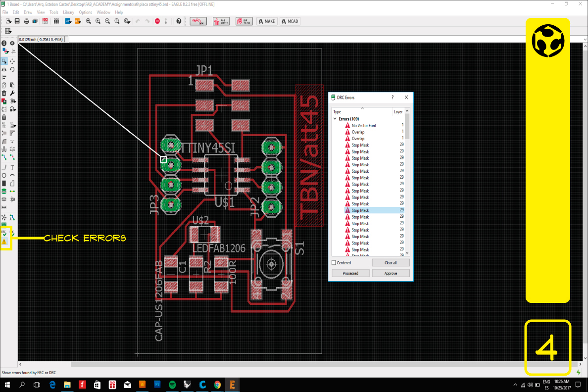Click the Info tool icon

tap(4, 44)
